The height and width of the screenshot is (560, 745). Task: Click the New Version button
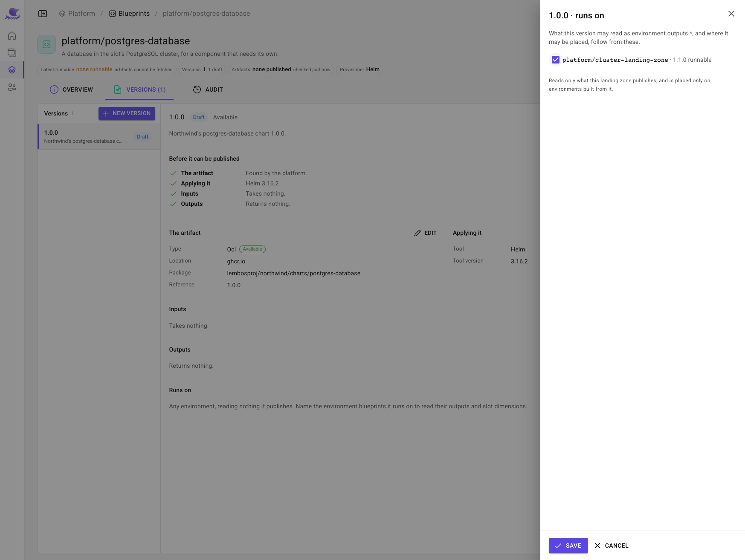pos(127,113)
